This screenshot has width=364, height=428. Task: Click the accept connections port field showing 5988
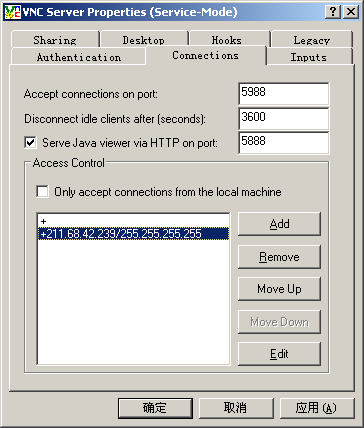click(x=284, y=94)
